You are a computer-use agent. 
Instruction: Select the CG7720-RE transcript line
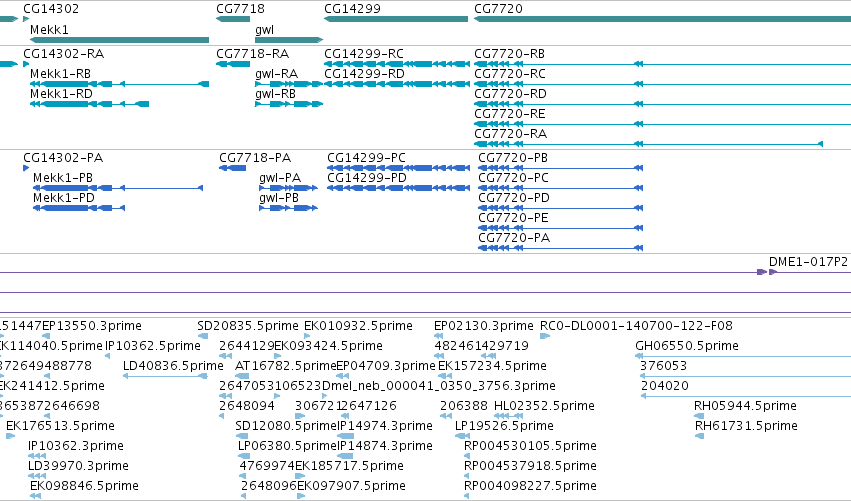click(662, 124)
